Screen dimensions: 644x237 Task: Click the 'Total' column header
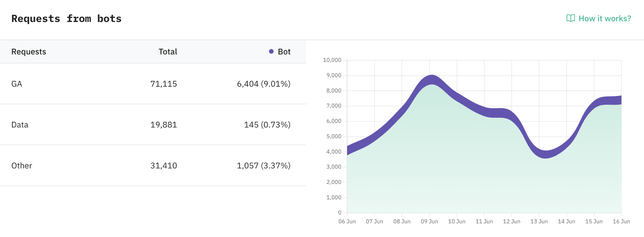pos(168,52)
